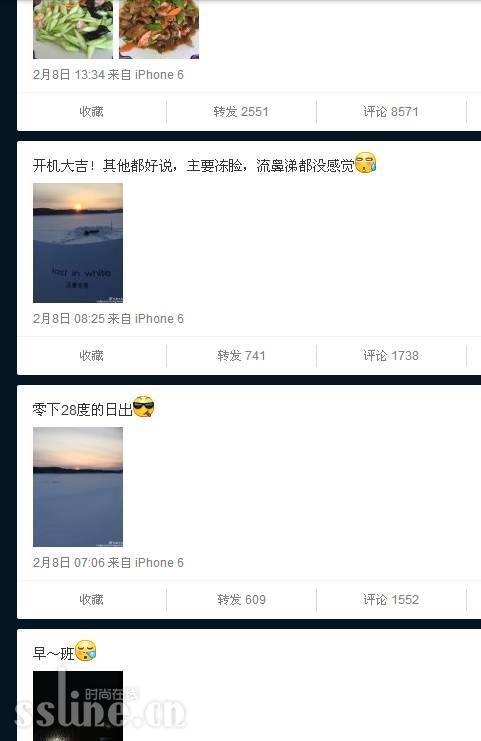481x741 pixels.
Task: Click 收藏 on the 开机大吉 post
Action: coord(91,356)
